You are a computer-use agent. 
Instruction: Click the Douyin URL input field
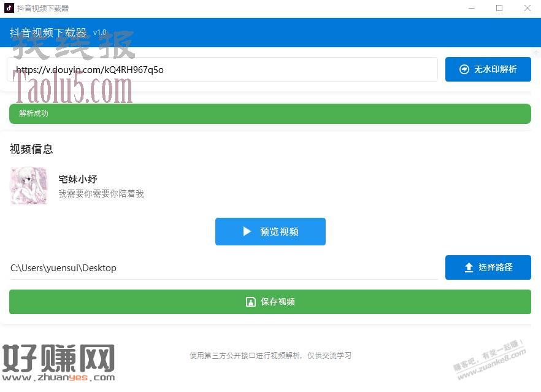pos(223,70)
